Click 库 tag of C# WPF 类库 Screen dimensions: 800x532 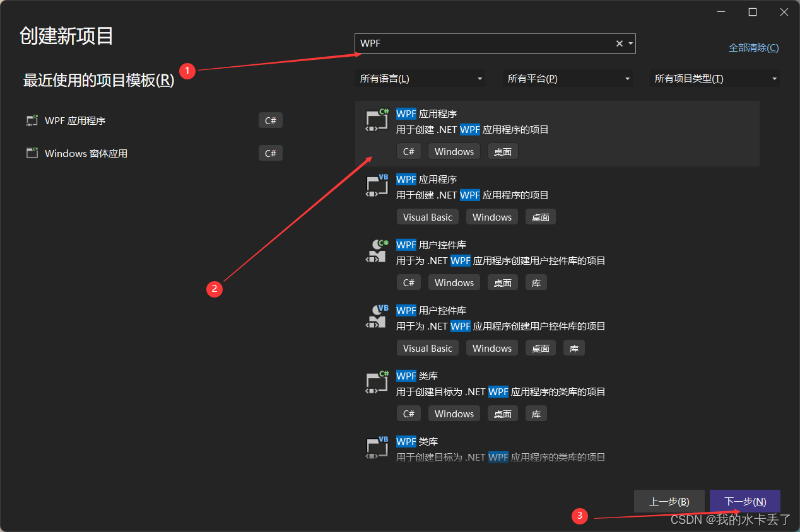point(536,413)
